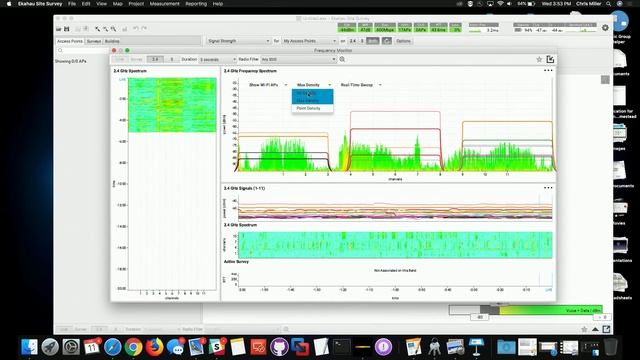This screenshot has height=360, width=640.
Task: Click the search icon in the Access Points sidebar
Action: pyautogui.click(x=60, y=51)
